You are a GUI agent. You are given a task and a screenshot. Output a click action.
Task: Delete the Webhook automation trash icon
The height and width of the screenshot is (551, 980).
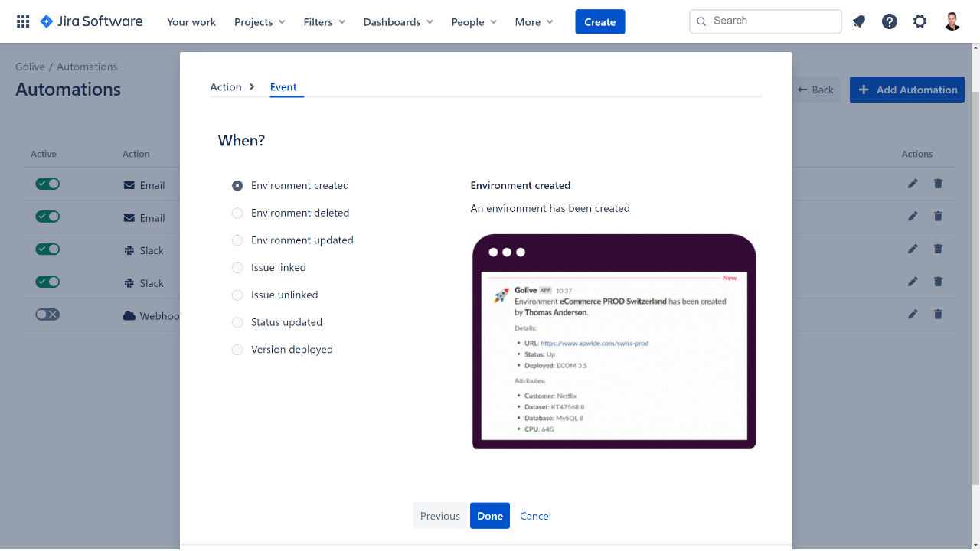[x=938, y=315]
